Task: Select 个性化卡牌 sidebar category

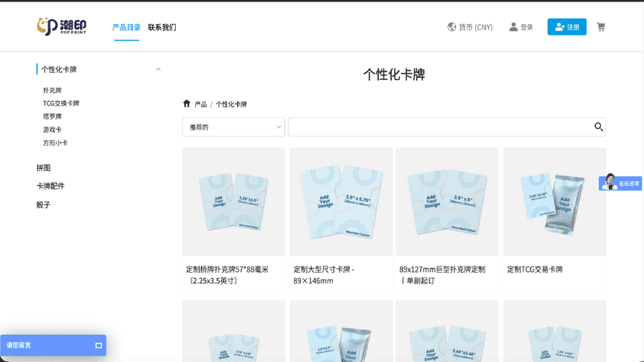Action: click(x=59, y=69)
